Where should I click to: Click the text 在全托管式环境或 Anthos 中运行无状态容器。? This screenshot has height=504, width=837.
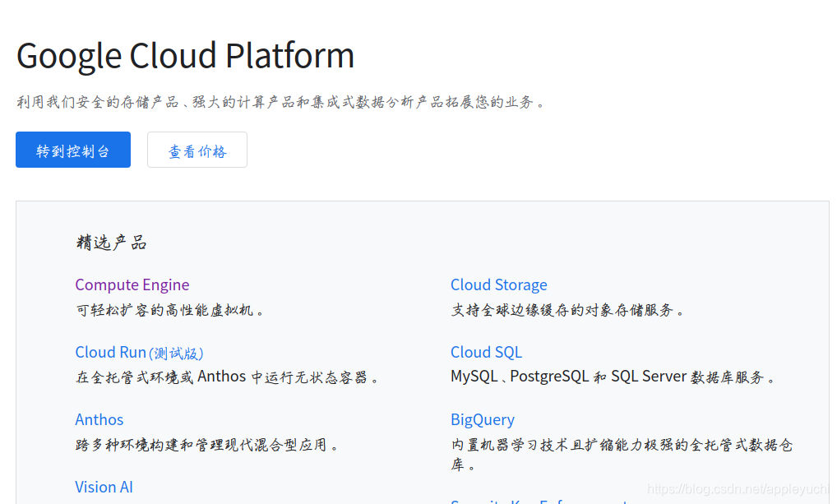228,377
